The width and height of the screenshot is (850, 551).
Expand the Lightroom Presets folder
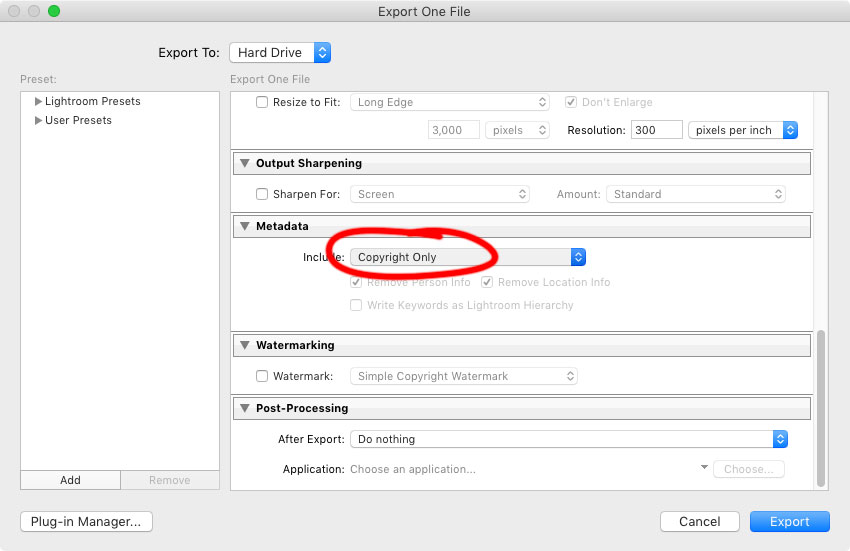point(38,101)
